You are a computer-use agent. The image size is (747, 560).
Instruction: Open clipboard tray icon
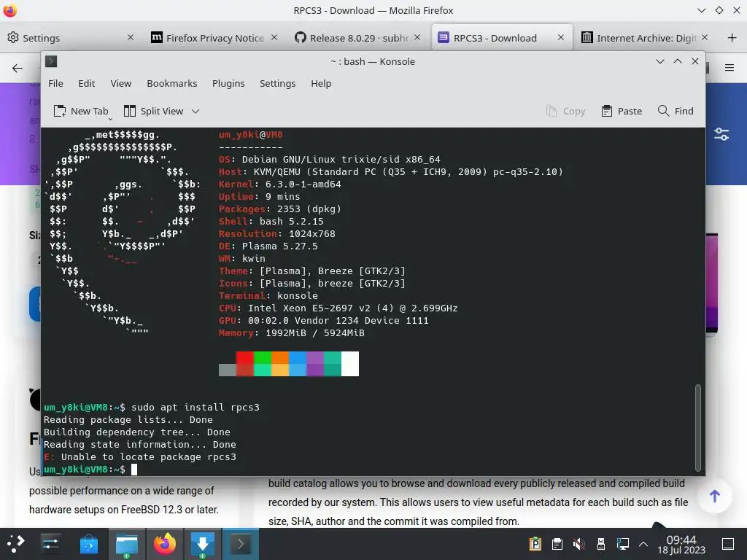coord(557,544)
